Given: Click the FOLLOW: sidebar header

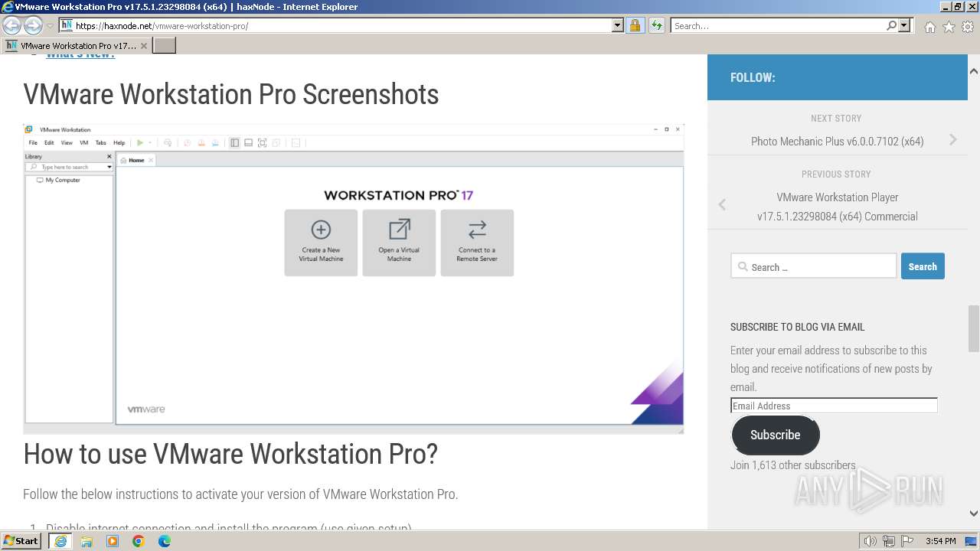Looking at the screenshot, I should point(753,77).
